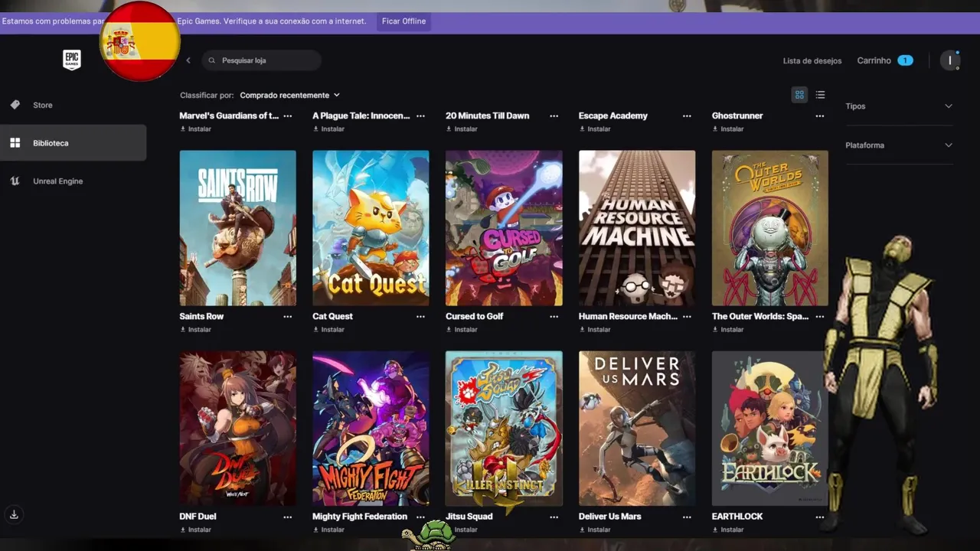Go back using the arrow beside search
This screenshot has height=551, width=980.
click(x=188, y=60)
